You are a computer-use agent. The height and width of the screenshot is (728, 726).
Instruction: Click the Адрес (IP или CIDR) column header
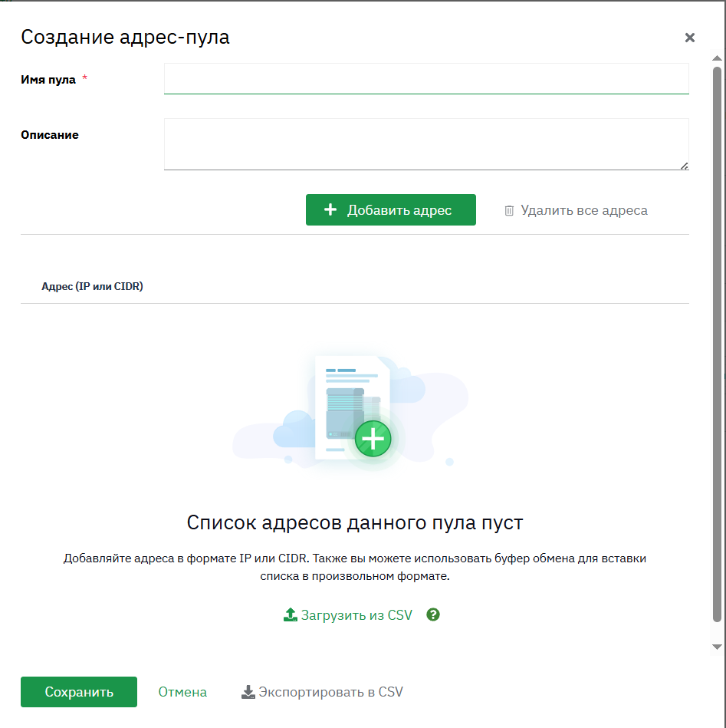92,286
